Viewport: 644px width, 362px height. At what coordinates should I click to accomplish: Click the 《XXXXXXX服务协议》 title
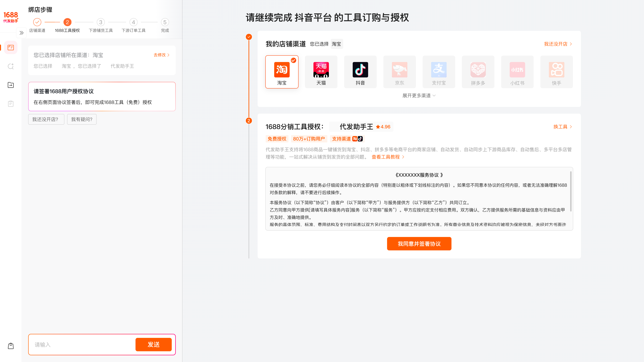pyautogui.click(x=419, y=175)
